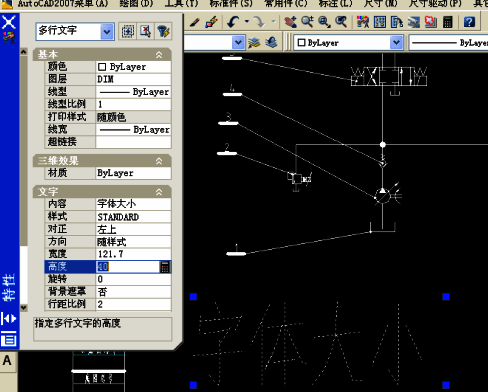
Task: Open the Markup Set Manager icon
Action: (x=431, y=22)
